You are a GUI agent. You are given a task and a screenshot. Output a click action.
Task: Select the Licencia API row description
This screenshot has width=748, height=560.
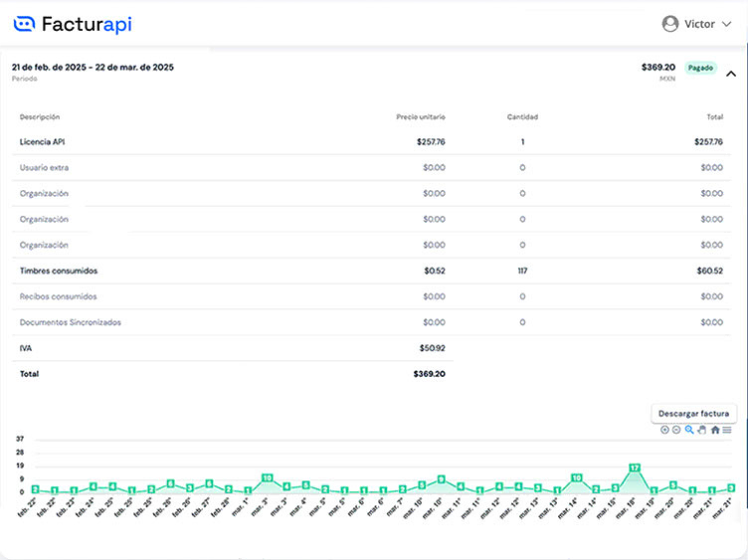pos(43,142)
